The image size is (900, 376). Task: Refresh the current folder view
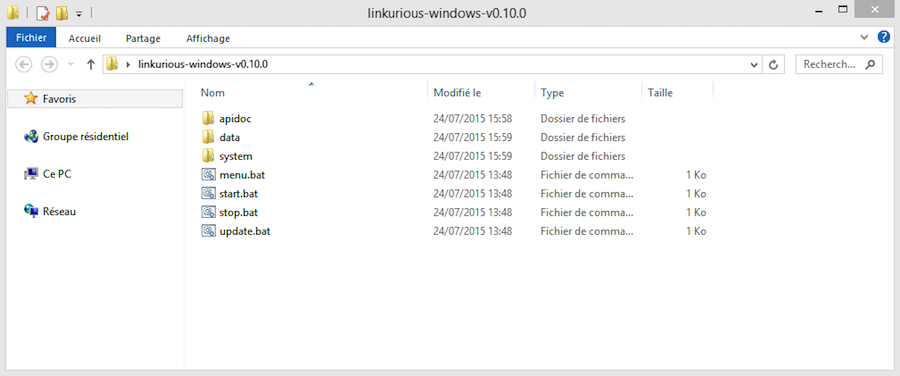pyautogui.click(x=773, y=65)
